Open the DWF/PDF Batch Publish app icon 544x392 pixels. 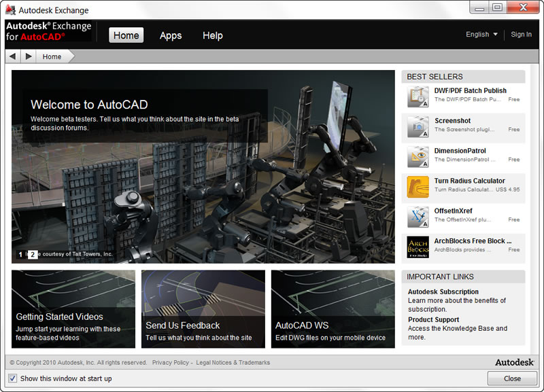pos(417,96)
